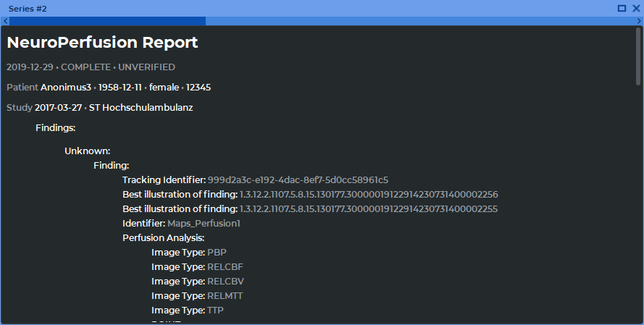Screen dimensions: 644x325
Task: Select the Maps_Perfusion1 identifier value
Action: click(x=204, y=224)
